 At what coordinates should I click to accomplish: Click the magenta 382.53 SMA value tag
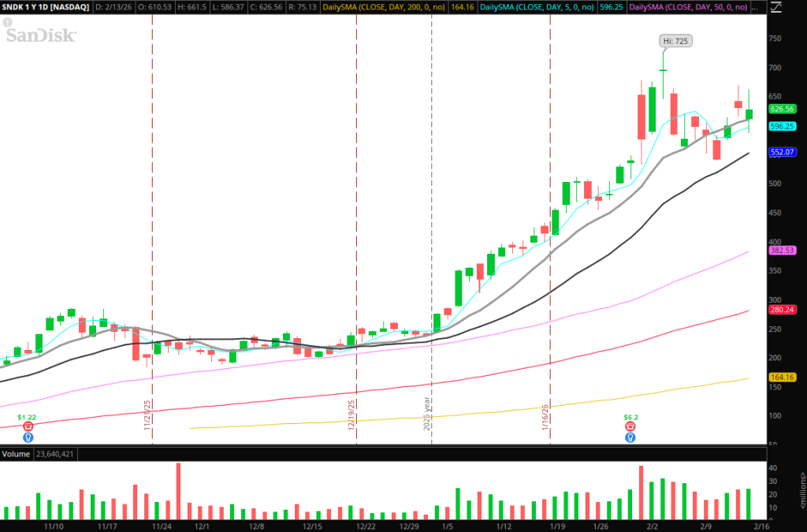click(x=783, y=250)
